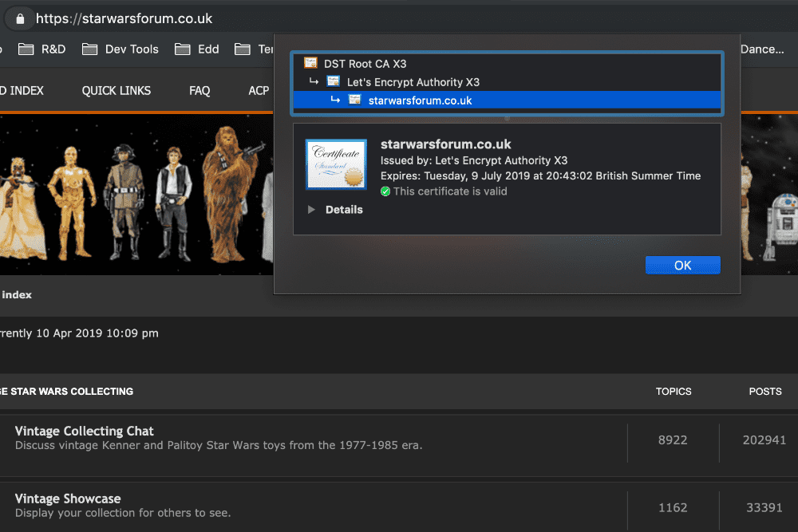Open the Edd bookmarks folder icon

tap(182, 49)
